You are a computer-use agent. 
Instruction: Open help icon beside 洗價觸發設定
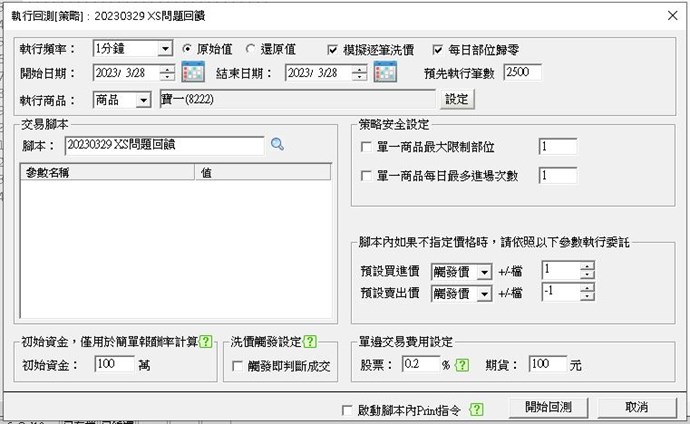click(x=310, y=341)
